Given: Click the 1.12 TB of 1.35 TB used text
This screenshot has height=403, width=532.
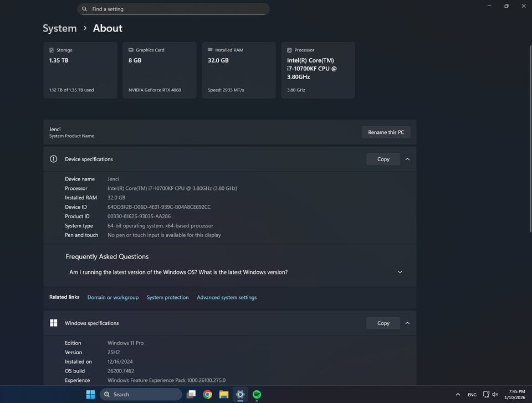Looking at the screenshot, I should [x=71, y=90].
